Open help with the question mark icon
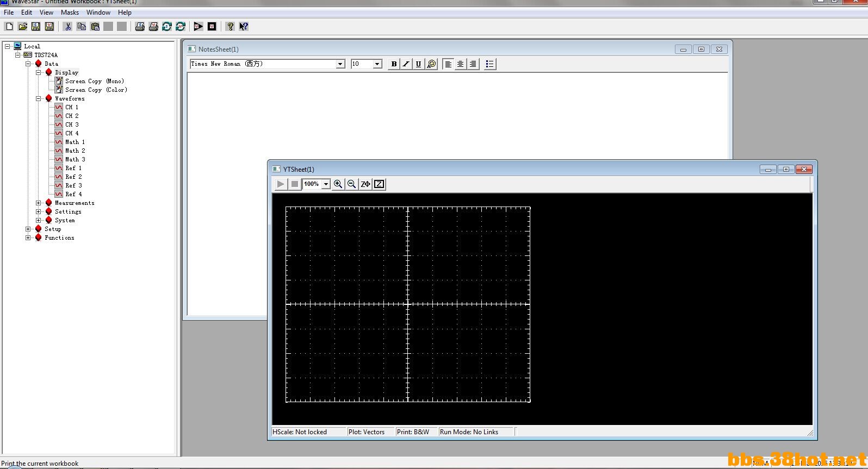Screen dimensions: 868x469 (230, 26)
